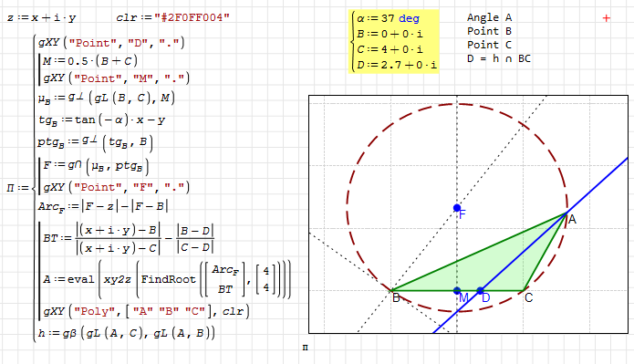Click the α := 37 deg assignment
Image resolution: width=634 pixels, height=364 pixels.
click(x=389, y=18)
